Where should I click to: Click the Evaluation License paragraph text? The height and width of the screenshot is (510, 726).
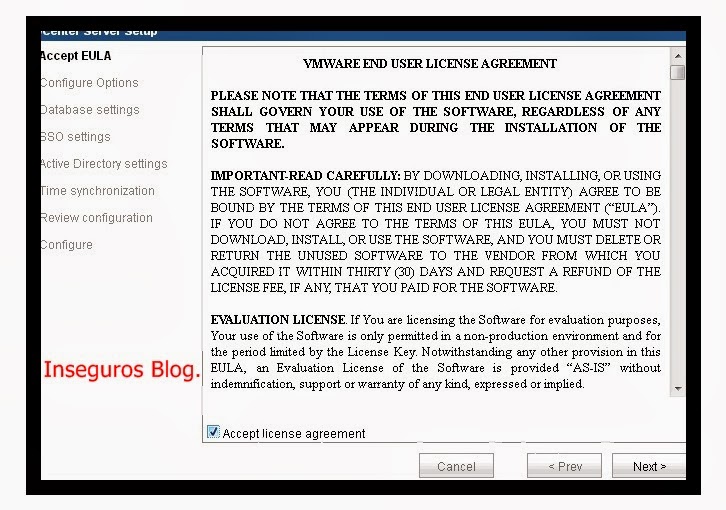(x=435, y=352)
